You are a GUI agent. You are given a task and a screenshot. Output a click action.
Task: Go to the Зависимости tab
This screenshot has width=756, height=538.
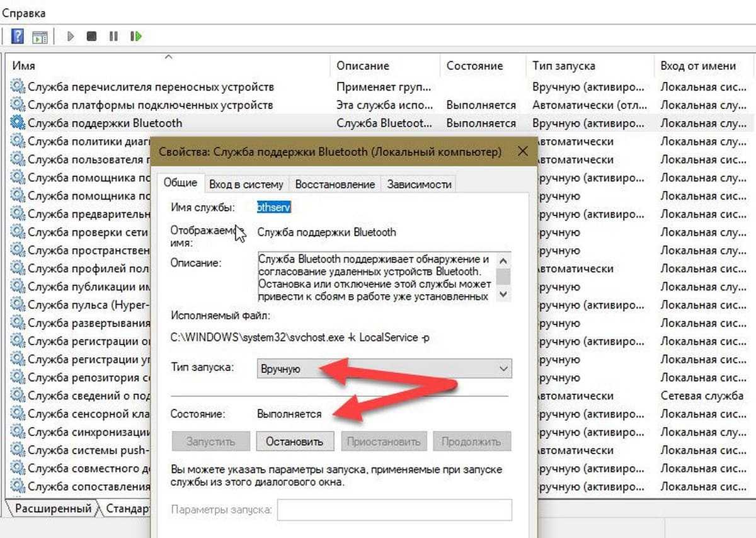(x=419, y=184)
